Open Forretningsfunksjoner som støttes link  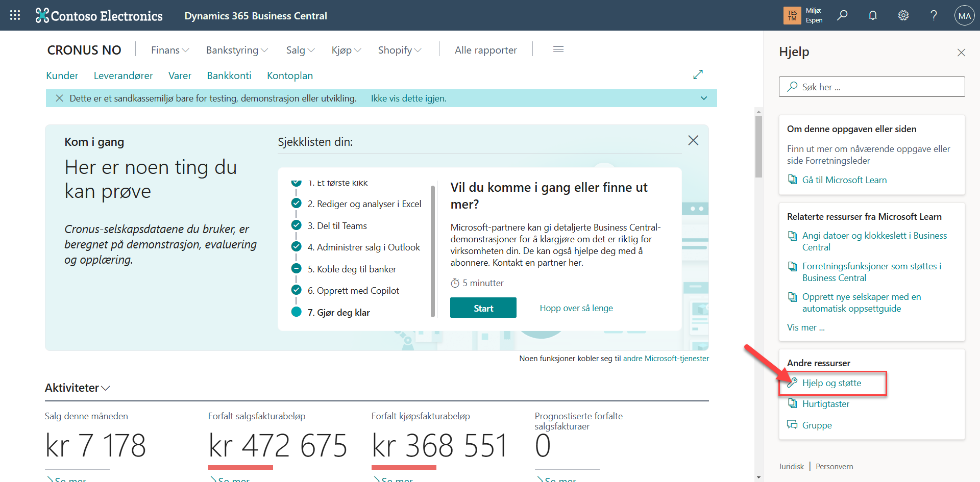(872, 272)
